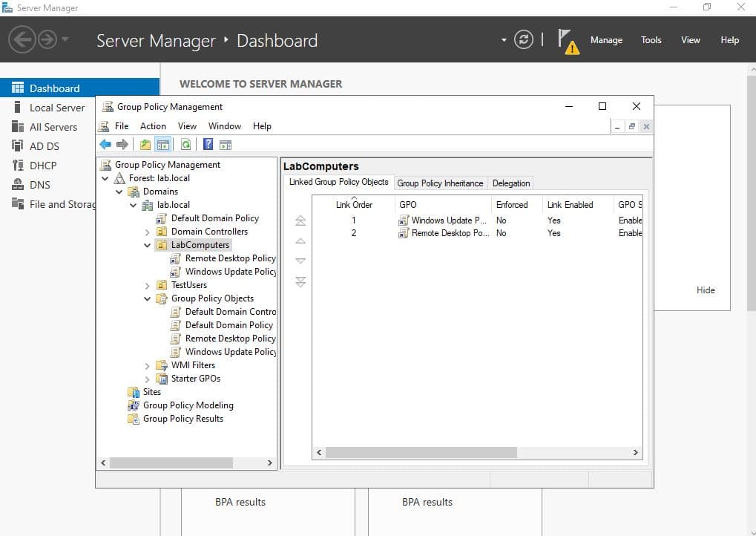
Task: Click the Up One Level folder icon
Action: (x=145, y=145)
